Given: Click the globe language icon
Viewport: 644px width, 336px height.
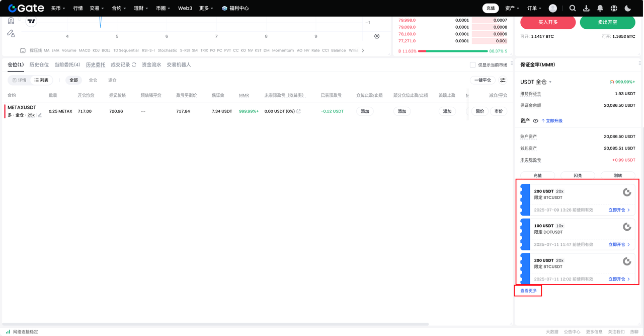Looking at the screenshot, I should coord(614,8).
